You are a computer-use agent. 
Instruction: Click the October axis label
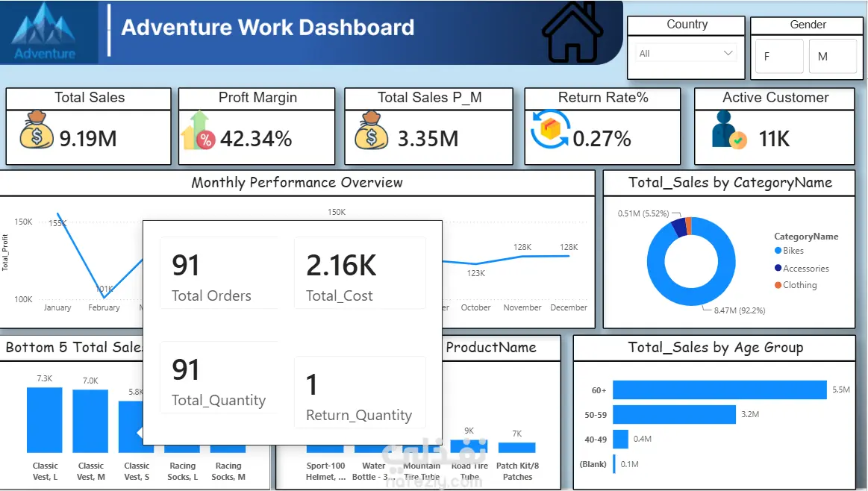click(475, 307)
